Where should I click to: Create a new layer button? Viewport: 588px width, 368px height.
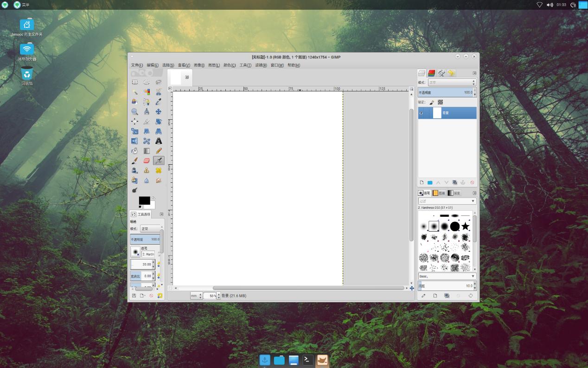click(422, 182)
